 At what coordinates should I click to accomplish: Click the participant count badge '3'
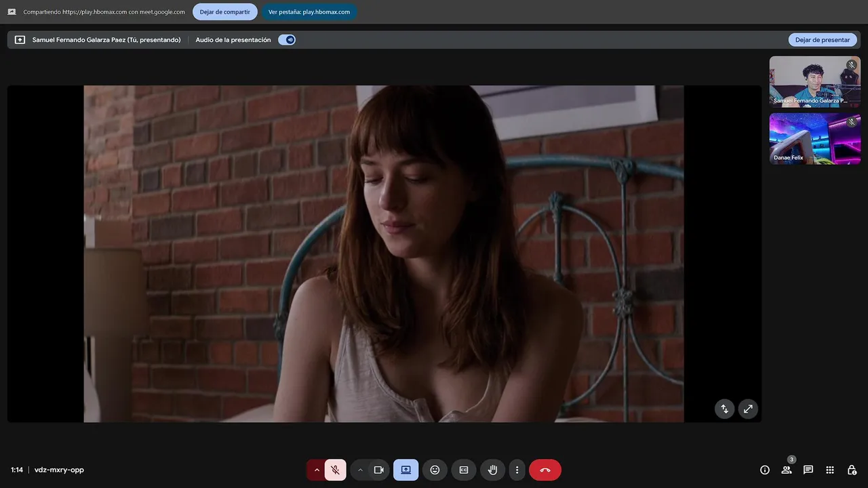coord(791,460)
